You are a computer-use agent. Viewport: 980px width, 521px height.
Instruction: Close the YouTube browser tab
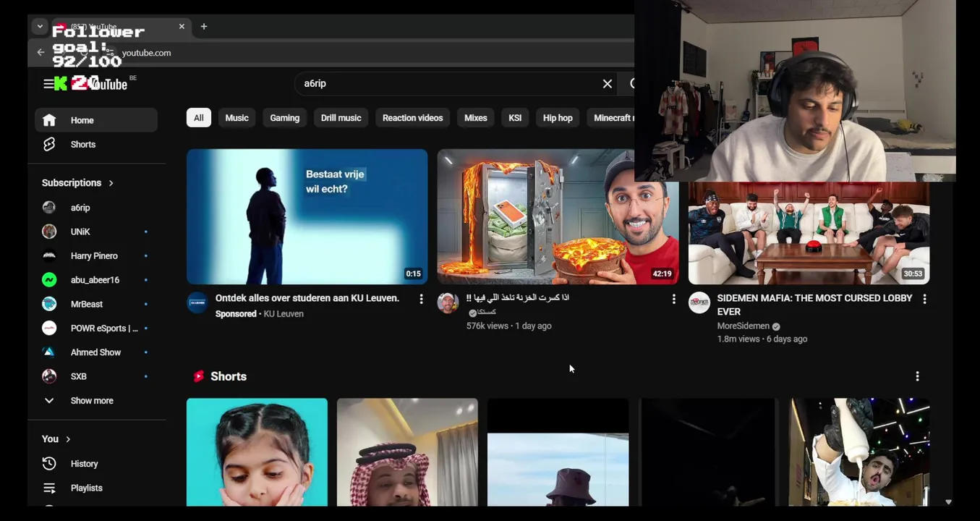tap(182, 27)
